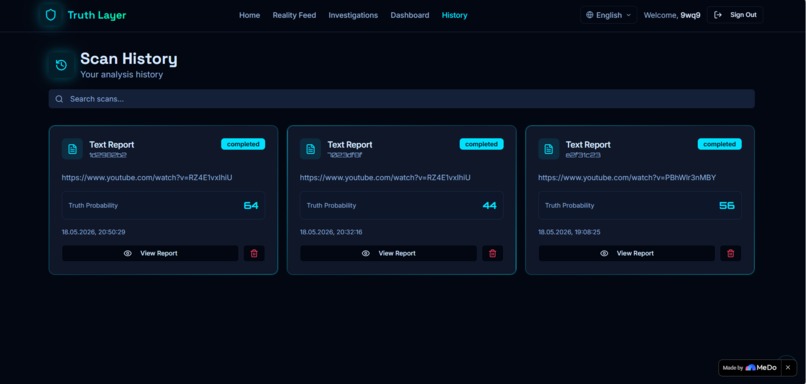Click the username 9wq9 in the welcome text
The height and width of the screenshot is (384, 806).
pos(690,15)
